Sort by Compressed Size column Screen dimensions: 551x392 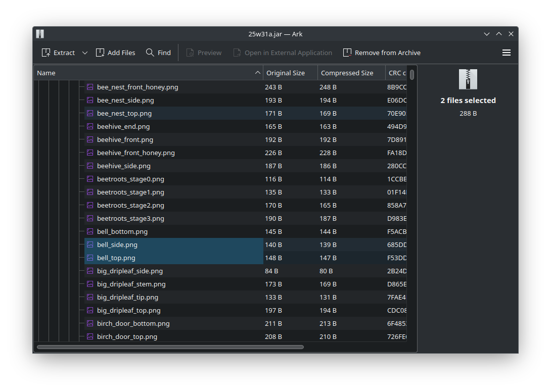pos(347,73)
